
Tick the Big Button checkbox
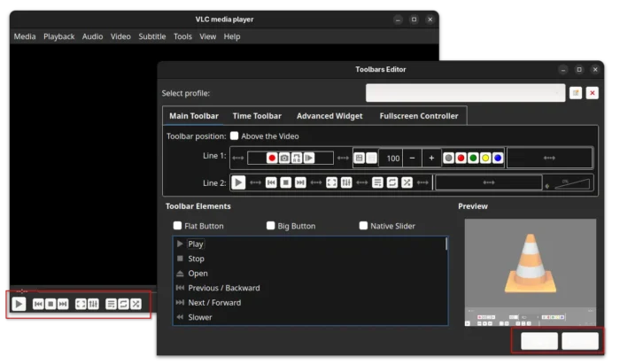click(271, 226)
